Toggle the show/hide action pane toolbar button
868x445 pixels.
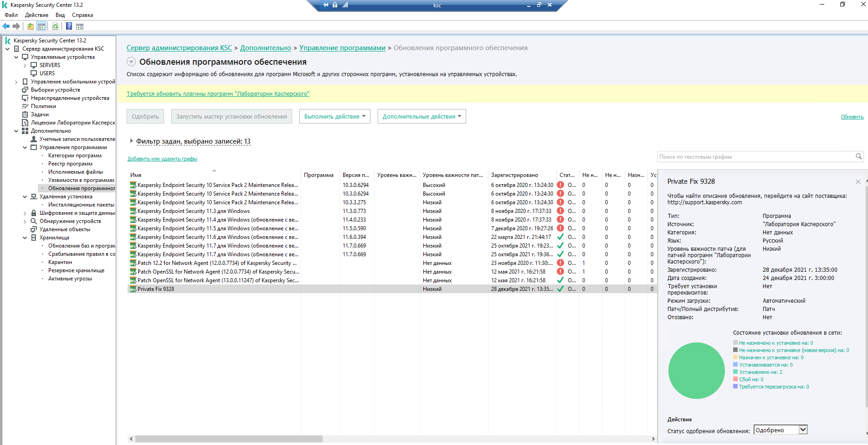click(x=80, y=26)
